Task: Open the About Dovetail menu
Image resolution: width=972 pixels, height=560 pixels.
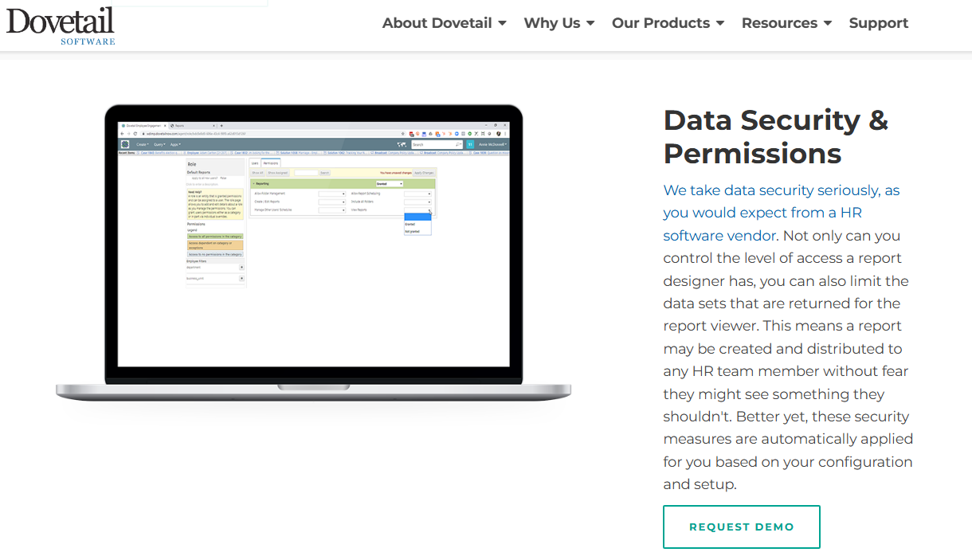Action: (444, 23)
